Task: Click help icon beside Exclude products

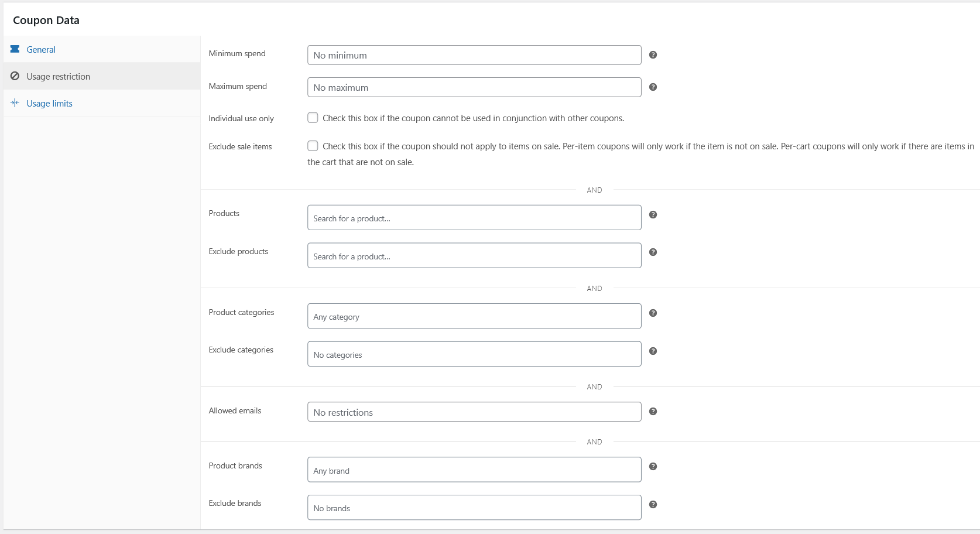Action: [x=653, y=252]
